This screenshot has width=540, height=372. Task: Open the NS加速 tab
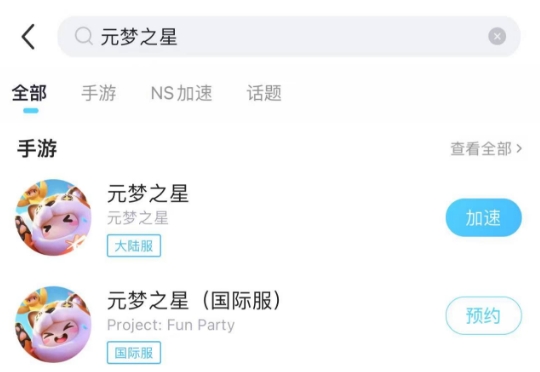tap(181, 93)
